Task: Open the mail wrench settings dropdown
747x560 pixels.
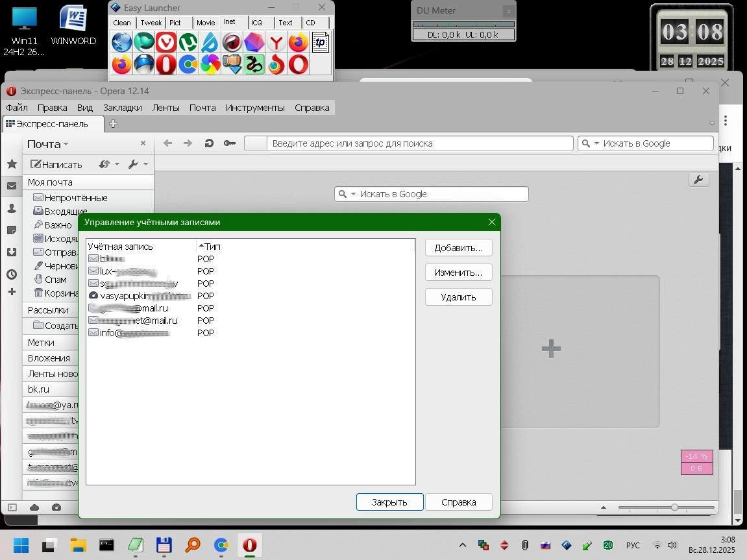Action: (138, 164)
